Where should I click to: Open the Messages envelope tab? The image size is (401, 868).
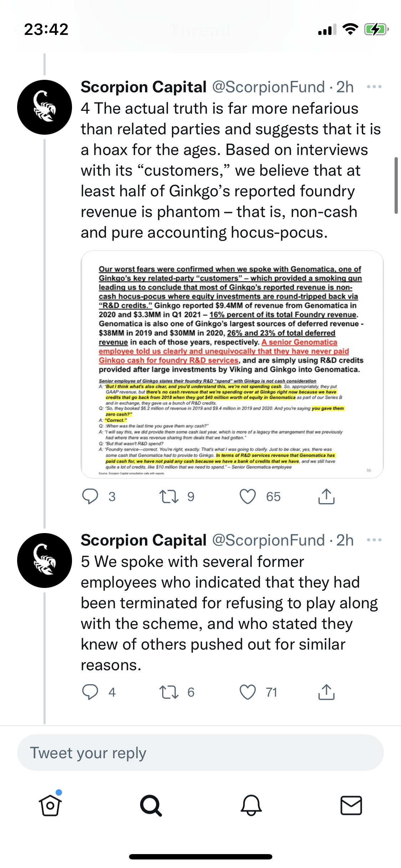[351, 805]
